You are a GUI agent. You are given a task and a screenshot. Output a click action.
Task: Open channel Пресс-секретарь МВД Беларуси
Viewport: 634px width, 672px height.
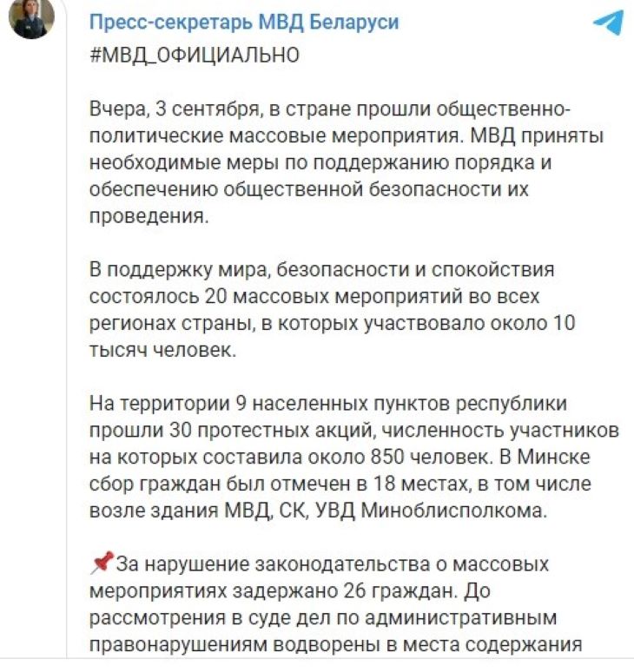[244, 23]
